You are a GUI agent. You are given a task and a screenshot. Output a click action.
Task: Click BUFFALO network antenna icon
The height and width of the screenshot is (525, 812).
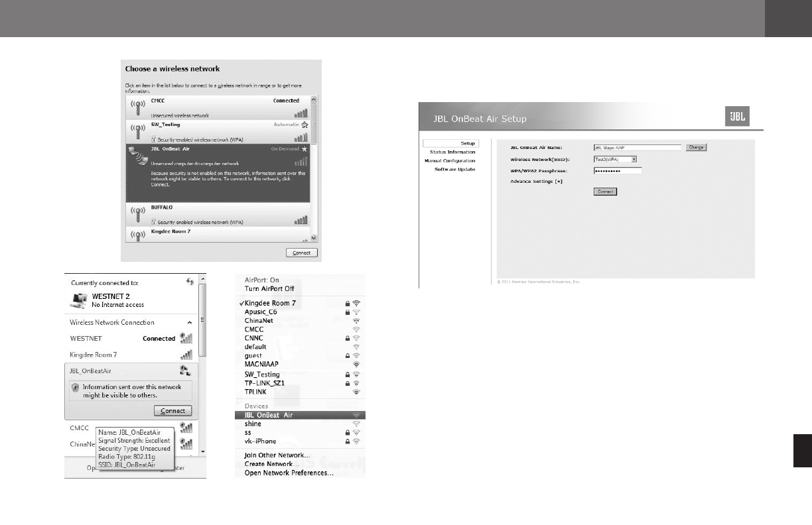pos(139,213)
